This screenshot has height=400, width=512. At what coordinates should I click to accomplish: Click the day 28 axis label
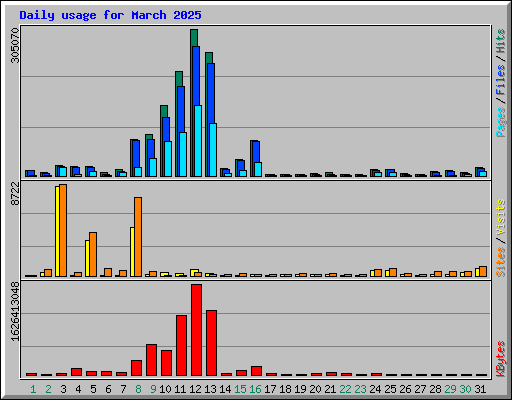point(435,389)
